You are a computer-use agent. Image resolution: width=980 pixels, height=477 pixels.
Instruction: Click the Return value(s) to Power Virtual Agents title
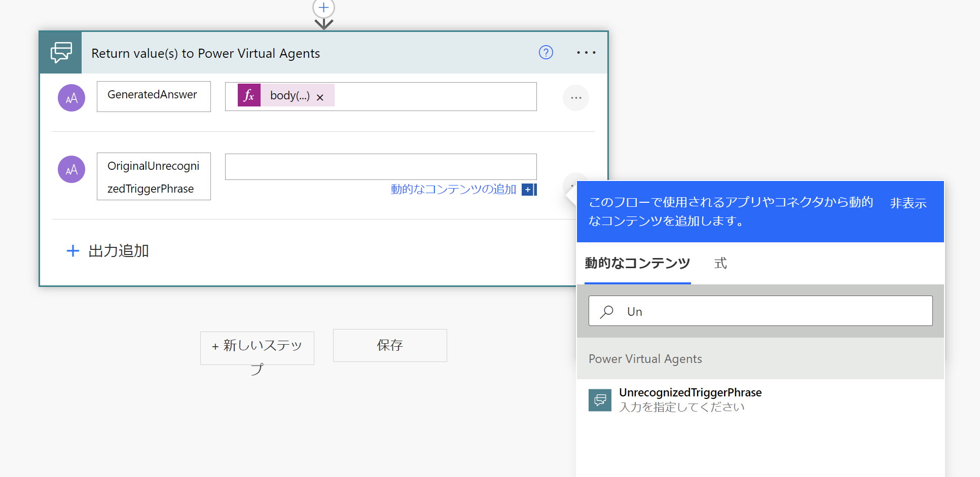[205, 53]
